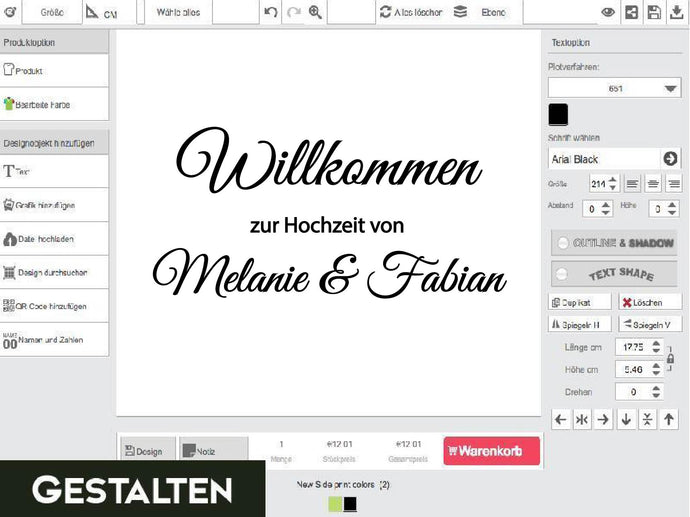Select Grafik hinzufügen in the sidebar
The image size is (690, 517).
point(54,205)
